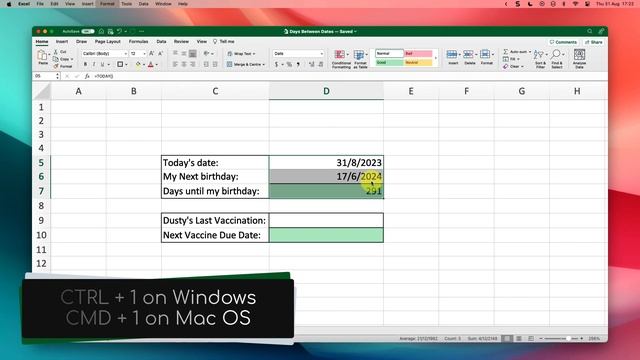Click the Copy button in ribbon
This screenshot has height=360, width=640.
(x=61, y=59)
